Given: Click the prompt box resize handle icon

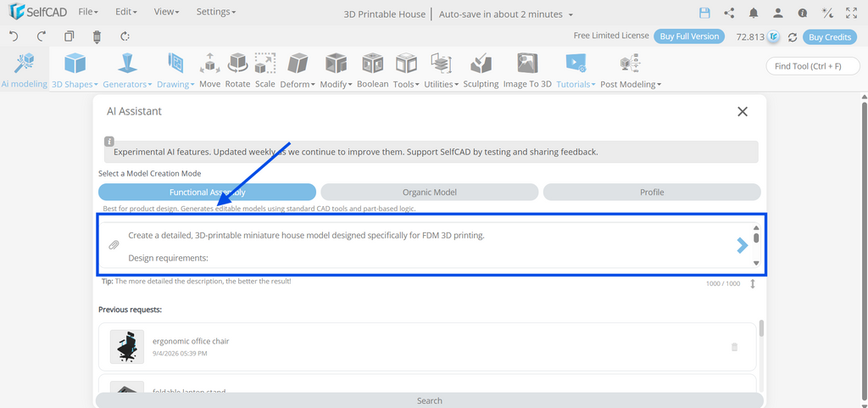Looking at the screenshot, I should click(753, 283).
